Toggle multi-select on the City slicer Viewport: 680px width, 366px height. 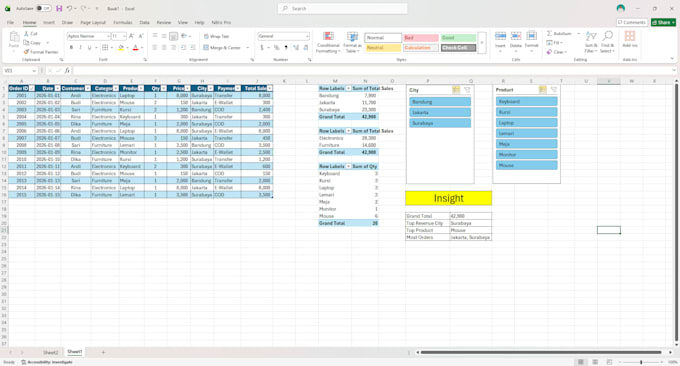point(456,90)
